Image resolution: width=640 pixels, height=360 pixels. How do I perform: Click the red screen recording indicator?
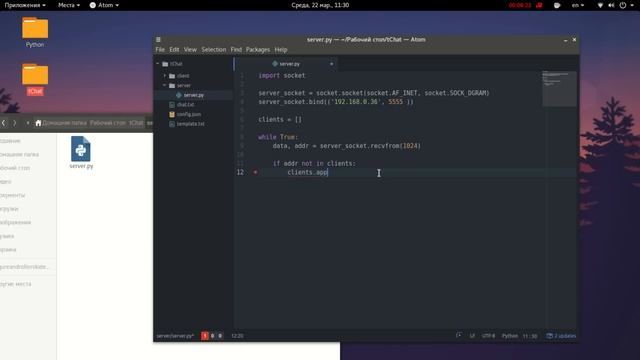[525, 5]
